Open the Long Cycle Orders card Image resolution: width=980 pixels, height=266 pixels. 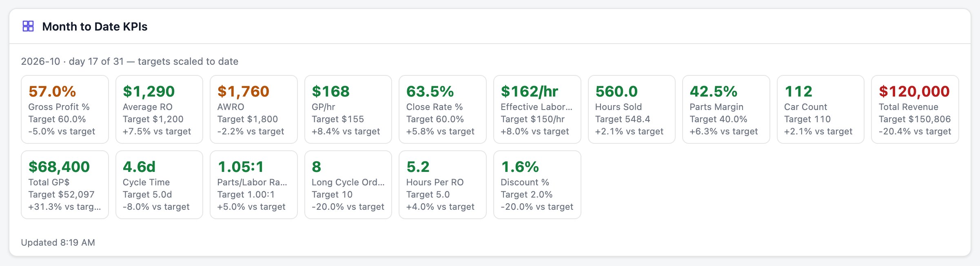[348, 185]
